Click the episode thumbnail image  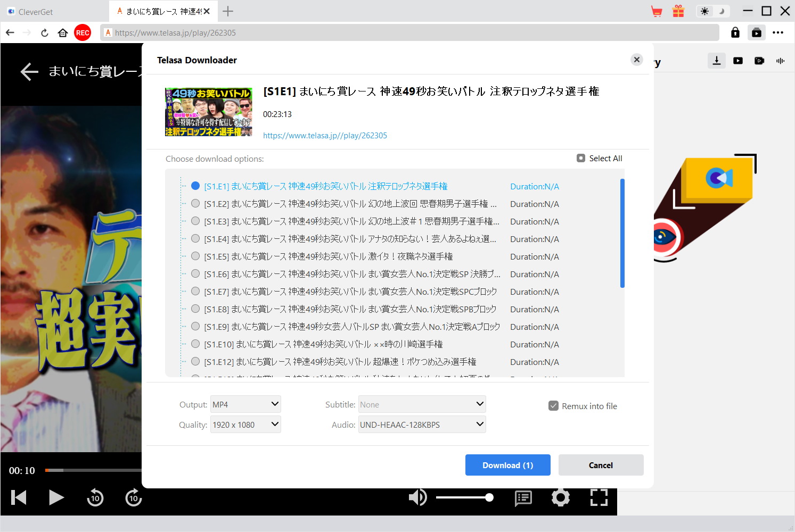(209, 112)
